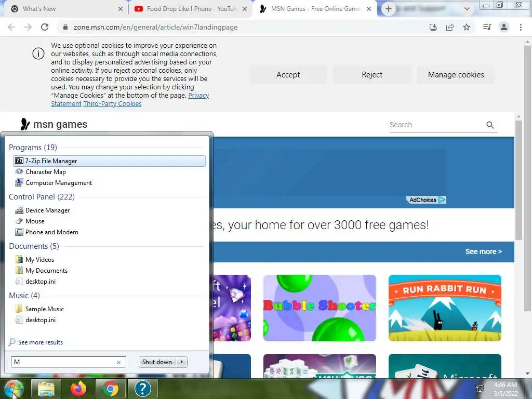
Task: Open the Help question mark taskbar icon
Action: click(143, 389)
